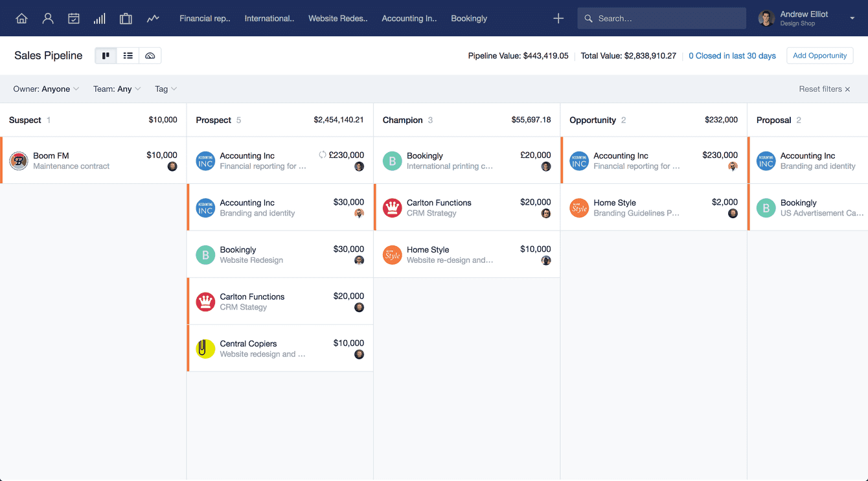868x481 pixels.
Task: Open the bar chart pipeline icon
Action: [100, 18]
